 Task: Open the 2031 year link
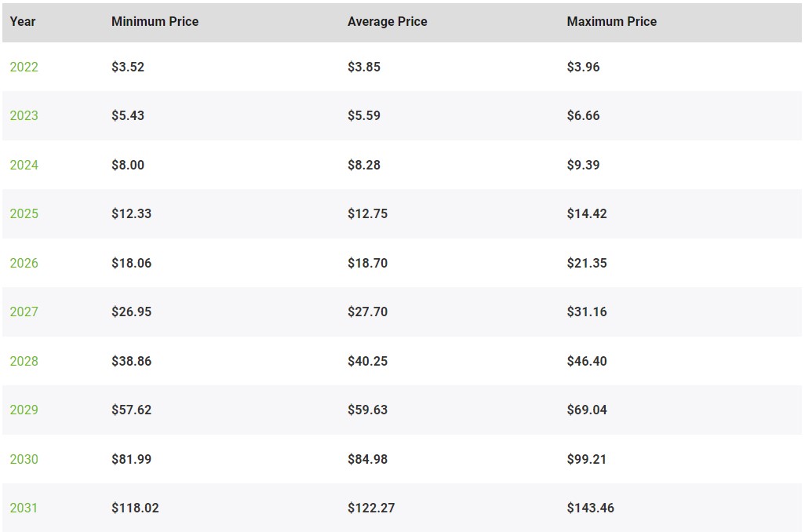click(24, 508)
